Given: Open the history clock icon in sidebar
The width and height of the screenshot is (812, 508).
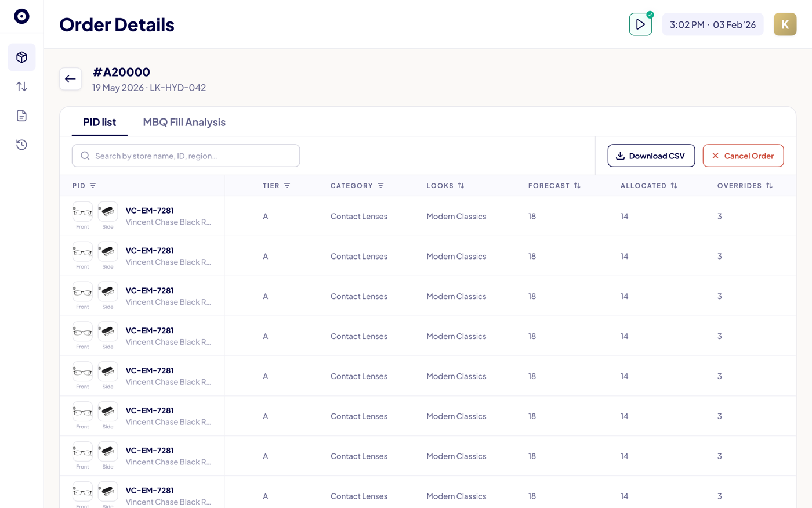Looking at the screenshot, I should [21, 145].
